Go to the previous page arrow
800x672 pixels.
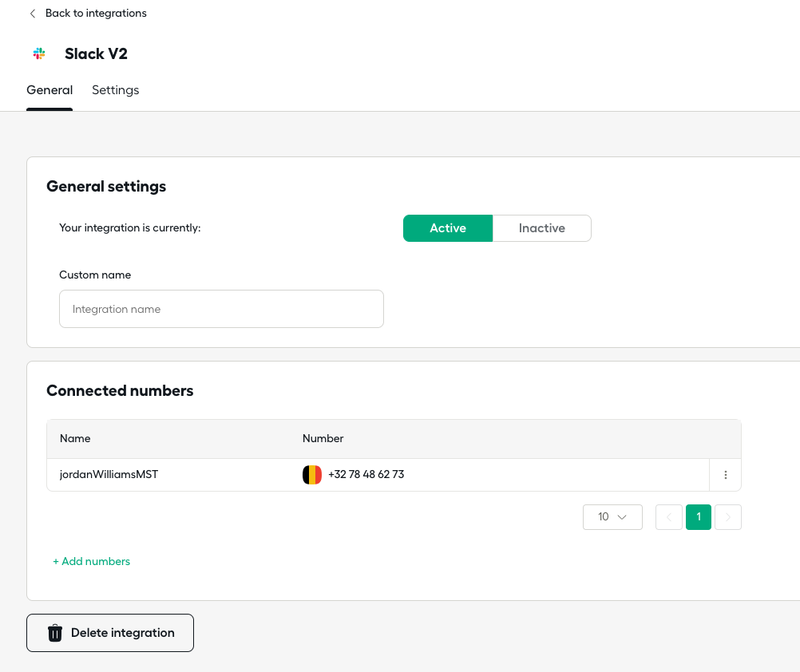pos(669,517)
